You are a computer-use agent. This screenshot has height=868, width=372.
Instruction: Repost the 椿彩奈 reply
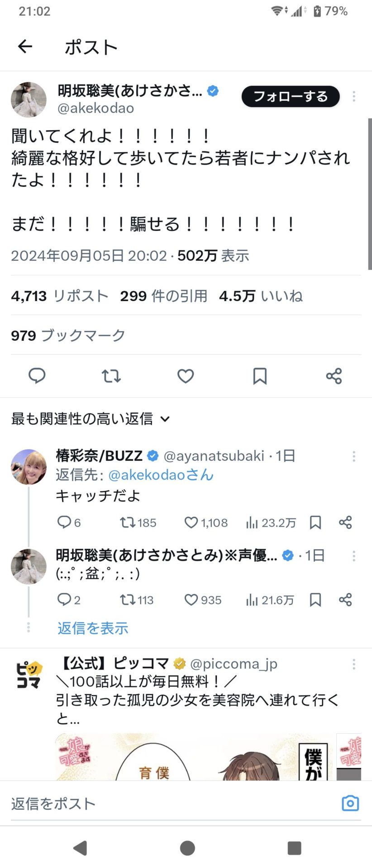(128, 523)
